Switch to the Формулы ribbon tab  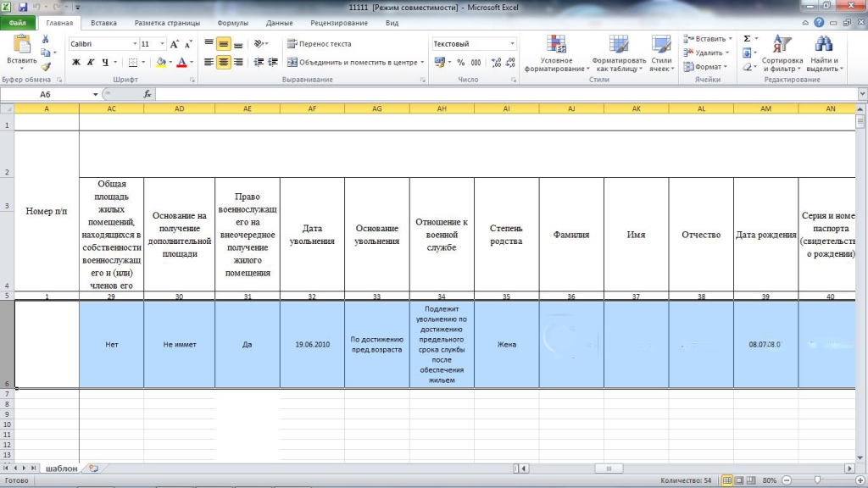point(232,23)
